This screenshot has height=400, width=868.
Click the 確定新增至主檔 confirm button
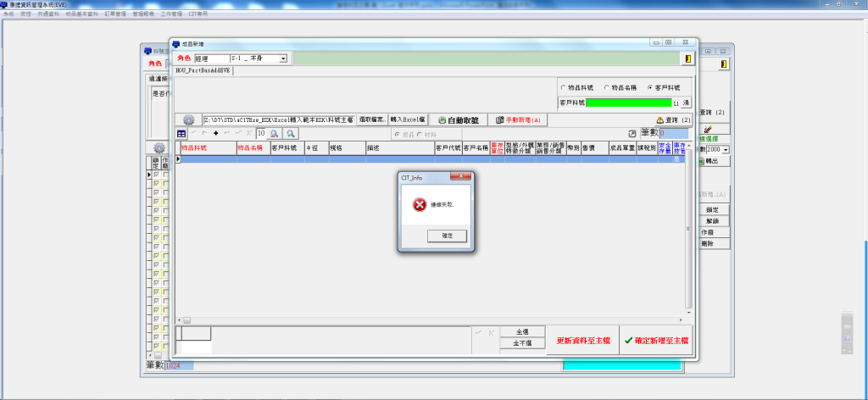tap(655, 340)
